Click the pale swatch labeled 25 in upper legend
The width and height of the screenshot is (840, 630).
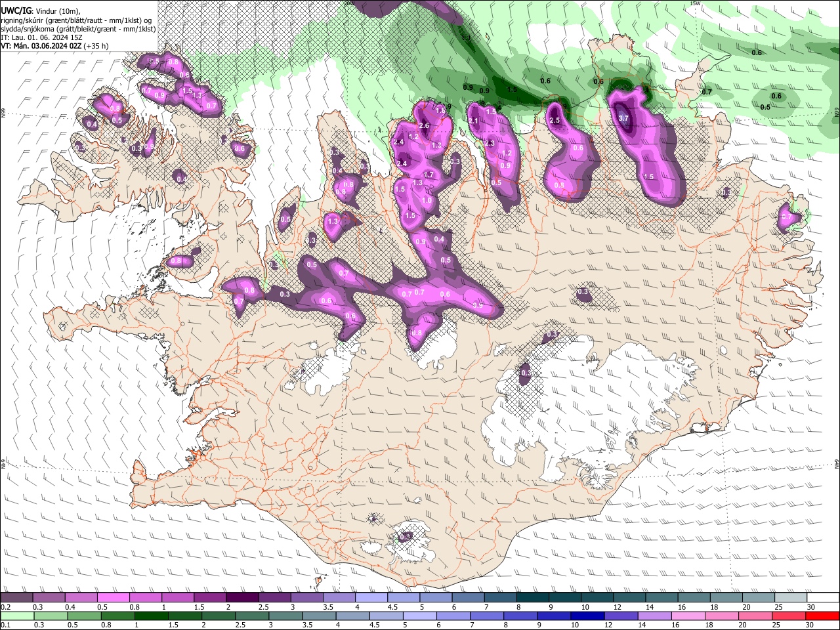pos(789,598)
